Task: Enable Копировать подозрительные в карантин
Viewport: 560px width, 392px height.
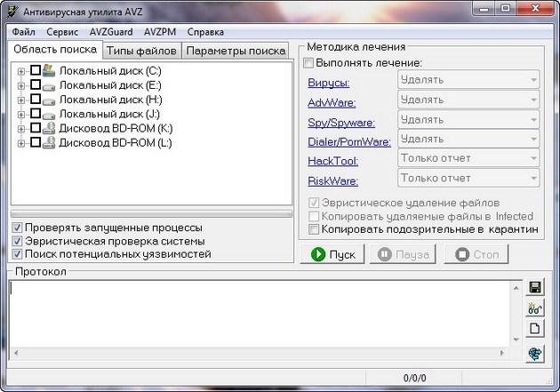Action: coord(314,229)
